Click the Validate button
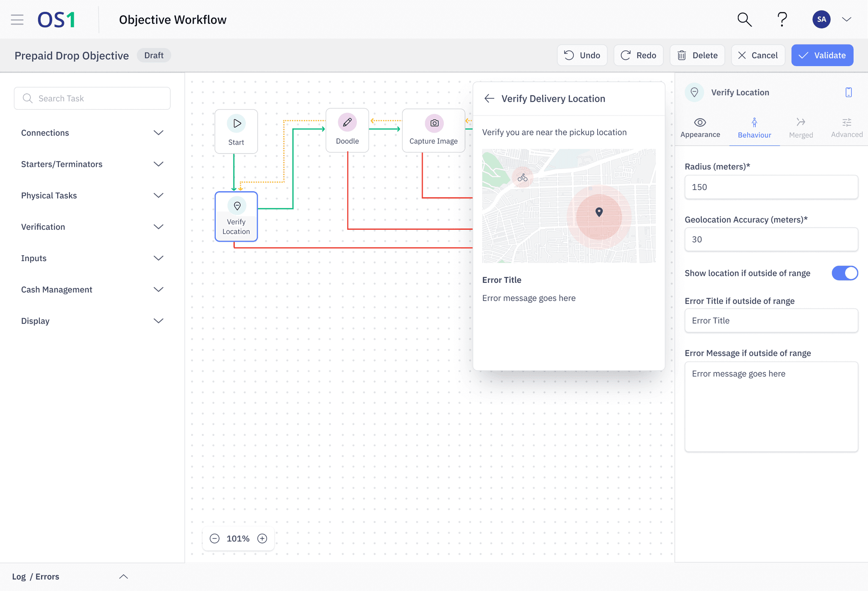The height and width of the screenshot is (591, 868). coord(822,55)
